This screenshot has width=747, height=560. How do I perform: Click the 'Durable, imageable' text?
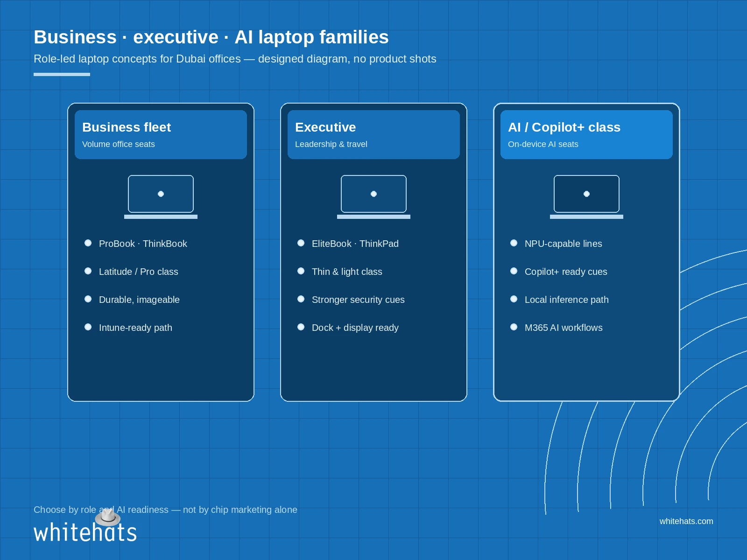pos(139,300)
